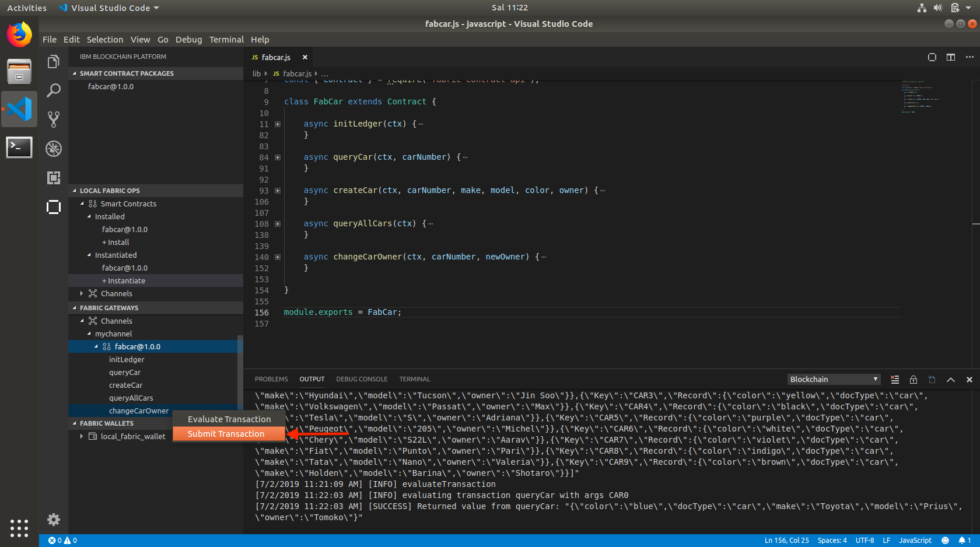Collapse Fabric Gateways section
Image resolution: width=980 pixels, height=547 pixels.
[156, 308]
